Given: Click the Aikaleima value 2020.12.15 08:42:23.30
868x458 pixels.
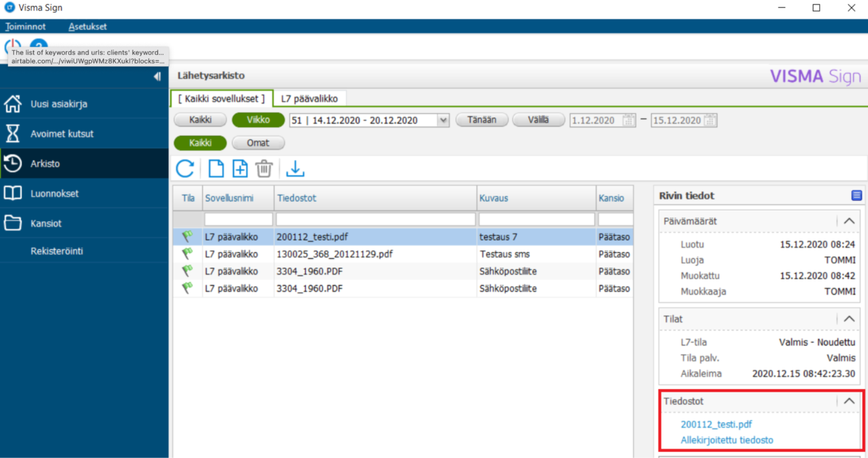Looking at the screenshot, I should 804,374.
